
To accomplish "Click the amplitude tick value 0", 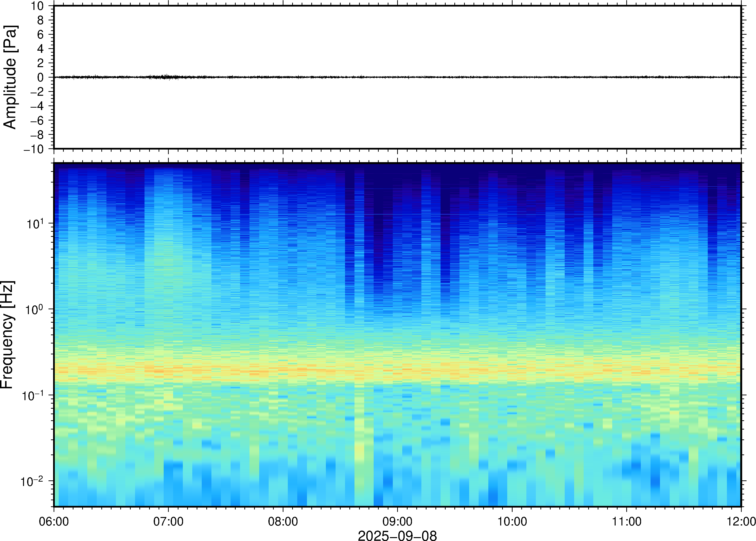I will point(40,77).
